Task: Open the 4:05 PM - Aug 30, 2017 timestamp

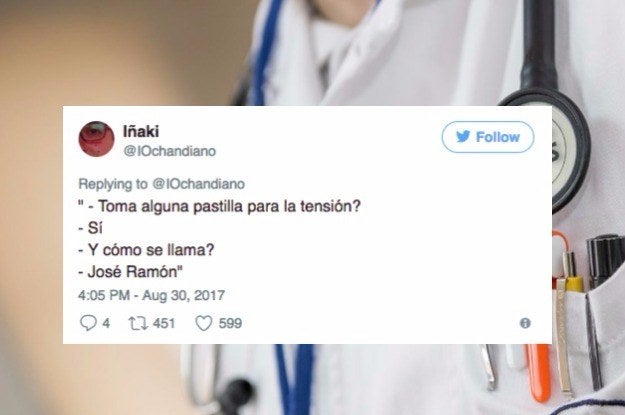Action: pos(151,295)
